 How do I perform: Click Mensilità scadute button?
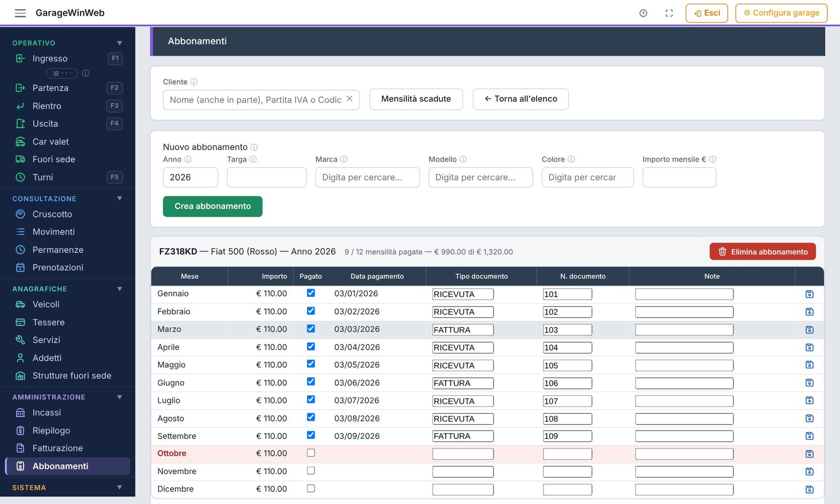pyautogui.click(x=416, y=99)
